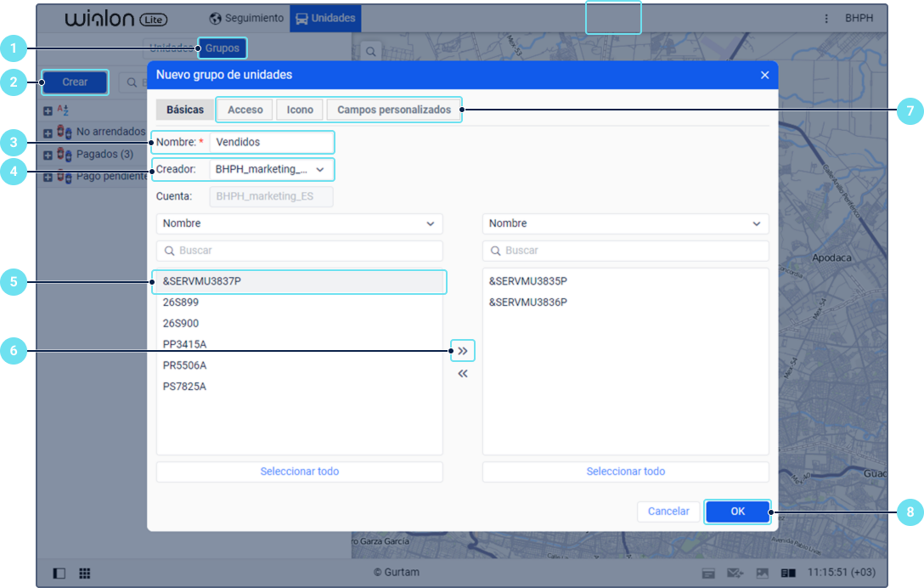Expand the No arrendados group
The height and width of the screenshot is (588, 924).
48,133
